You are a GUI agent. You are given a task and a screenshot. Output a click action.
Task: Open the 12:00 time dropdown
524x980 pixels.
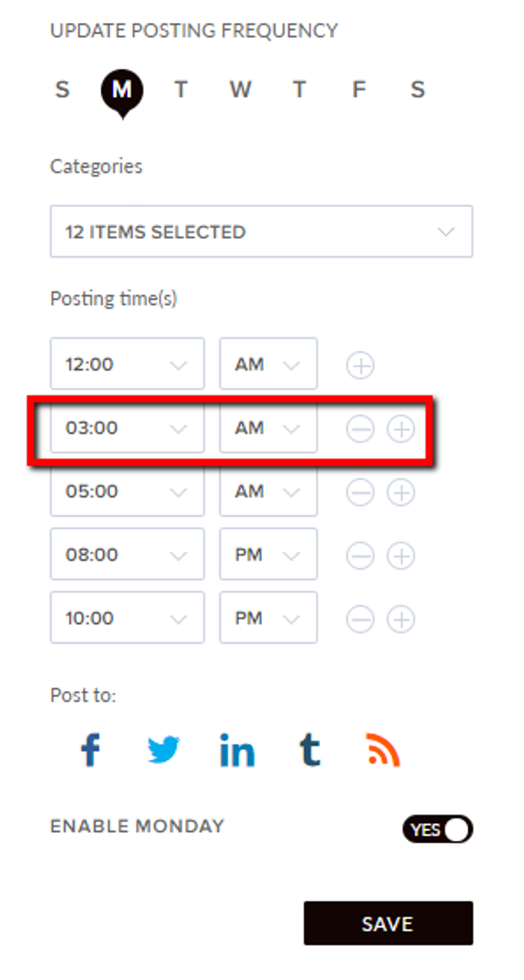coord(127,364)
